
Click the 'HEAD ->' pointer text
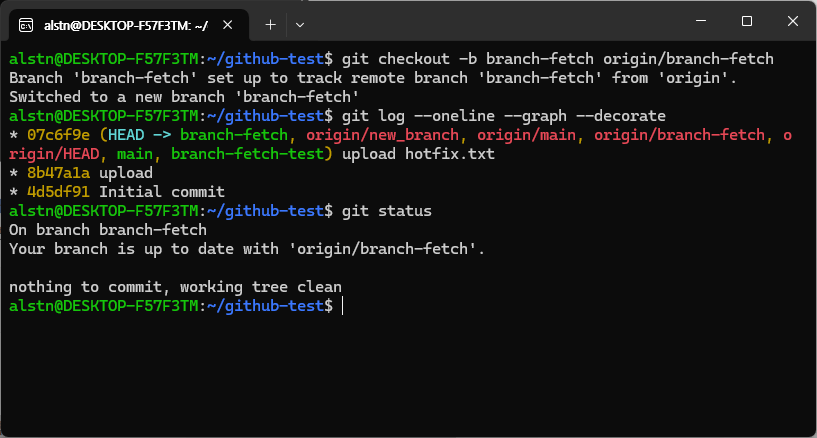pos(140,135)
